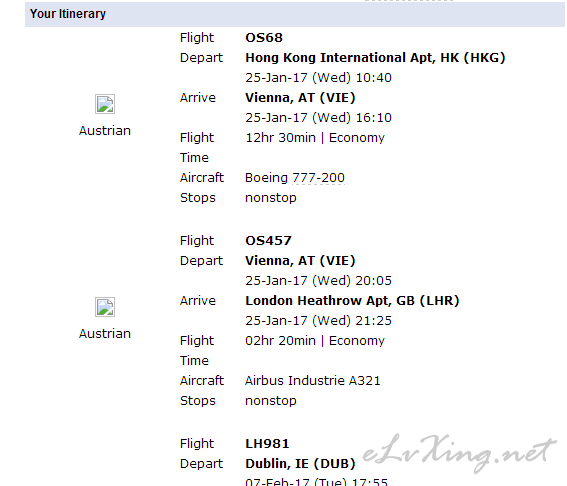This screenshot has height=486, width=567.
Task: Click London Heathrow Apt, GB (LHR) text
Action: point(352,301)
